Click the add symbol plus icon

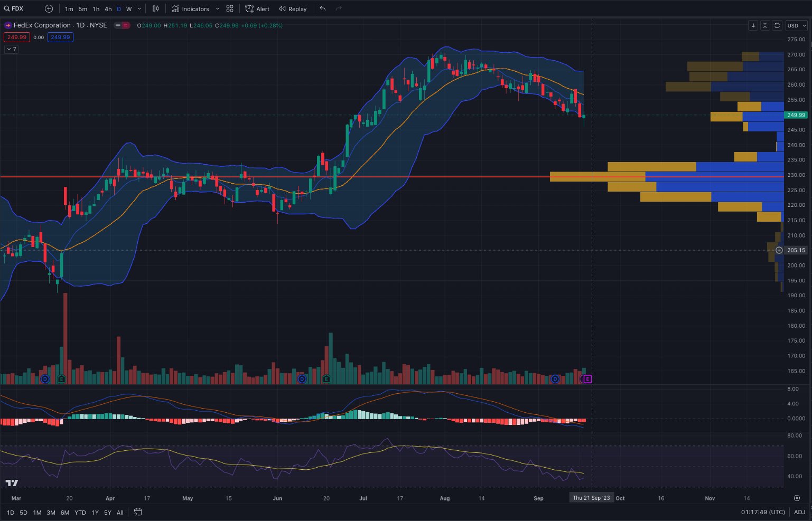(49, 8)
